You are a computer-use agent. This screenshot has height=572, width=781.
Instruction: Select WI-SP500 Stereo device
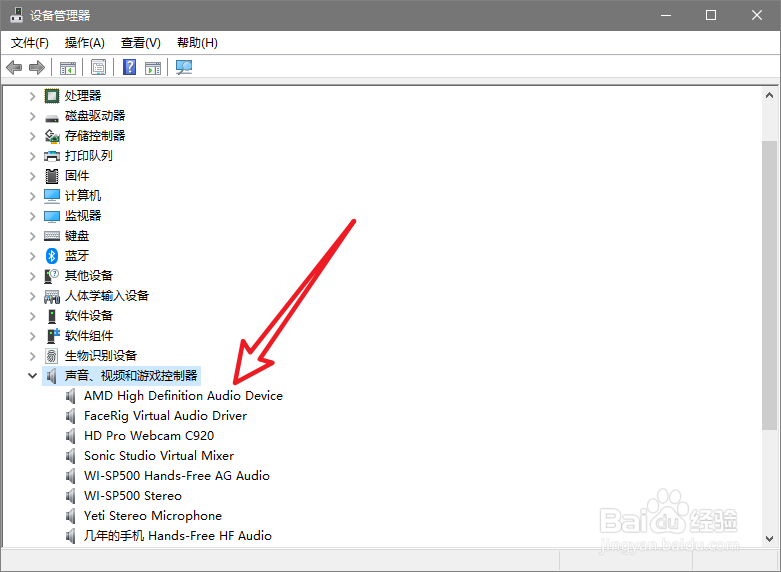(133, 496)
